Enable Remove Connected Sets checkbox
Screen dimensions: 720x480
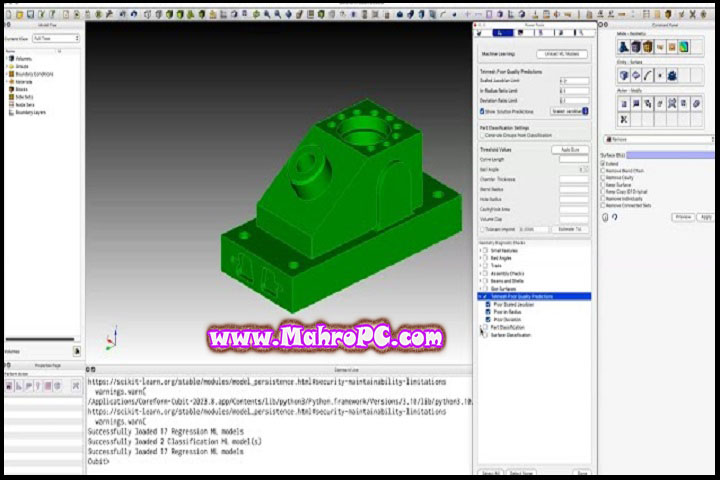pyautogui.click(x=603, y=205)
